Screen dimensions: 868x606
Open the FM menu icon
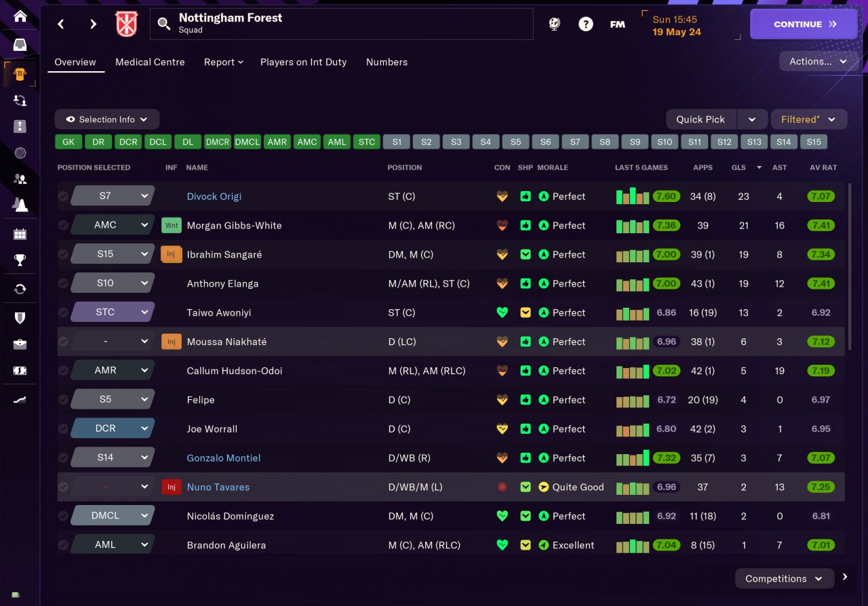(x=617, y=24)
